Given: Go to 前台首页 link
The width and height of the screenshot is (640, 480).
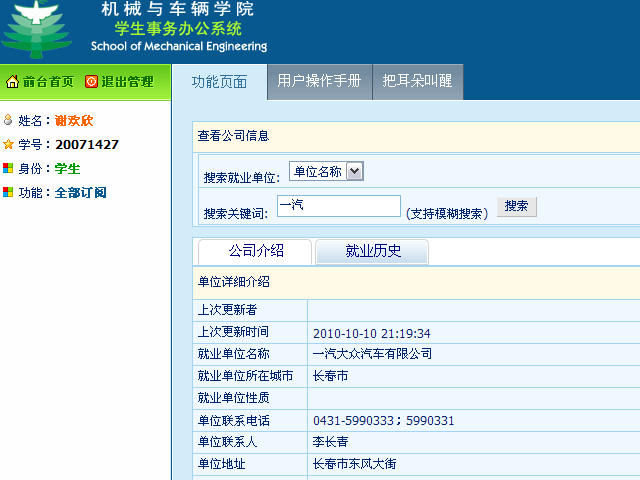Looking at the screenshot, I should 48,82.
